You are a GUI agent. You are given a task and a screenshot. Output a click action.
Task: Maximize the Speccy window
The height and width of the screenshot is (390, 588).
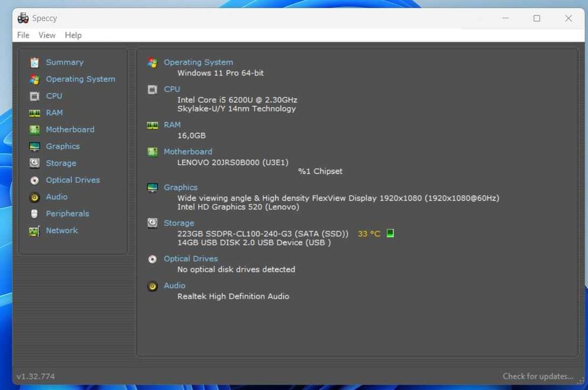(537, 18)
